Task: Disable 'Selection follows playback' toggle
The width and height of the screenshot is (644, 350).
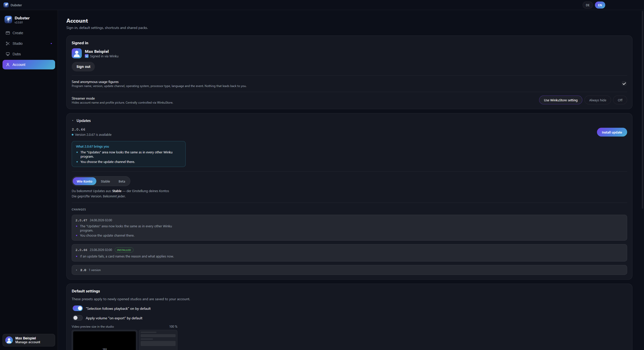Action: [78, 308]
